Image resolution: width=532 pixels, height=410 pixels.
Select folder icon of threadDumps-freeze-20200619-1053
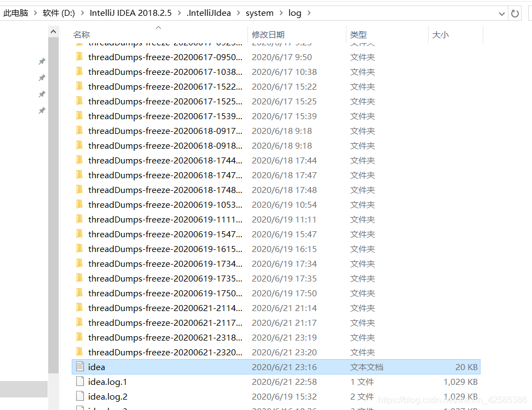tap(79, 204)
